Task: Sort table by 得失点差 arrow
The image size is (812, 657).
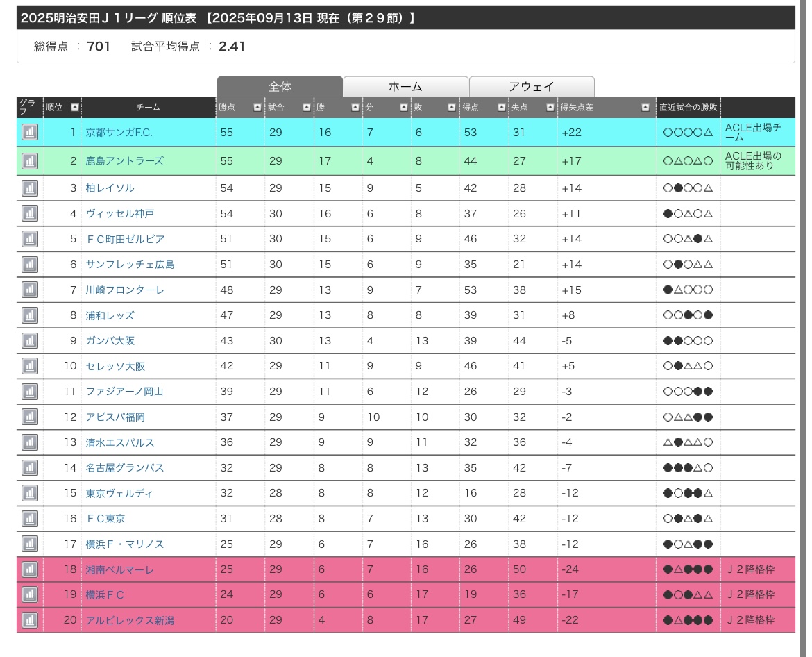Action: pyautogui.click(x=645, y=108)
